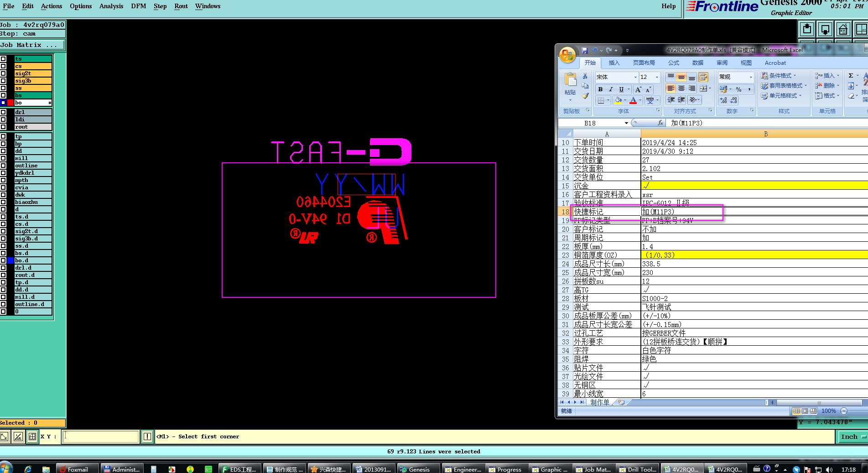Open the Genesis Rout menu
This screenshot has width=868, height=473.
[181, 6]
